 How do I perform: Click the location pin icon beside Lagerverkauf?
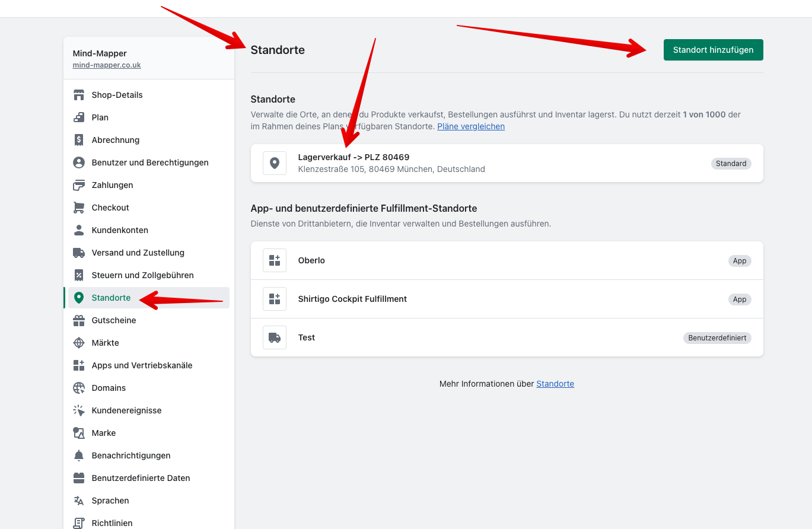[x=275, y=163]
